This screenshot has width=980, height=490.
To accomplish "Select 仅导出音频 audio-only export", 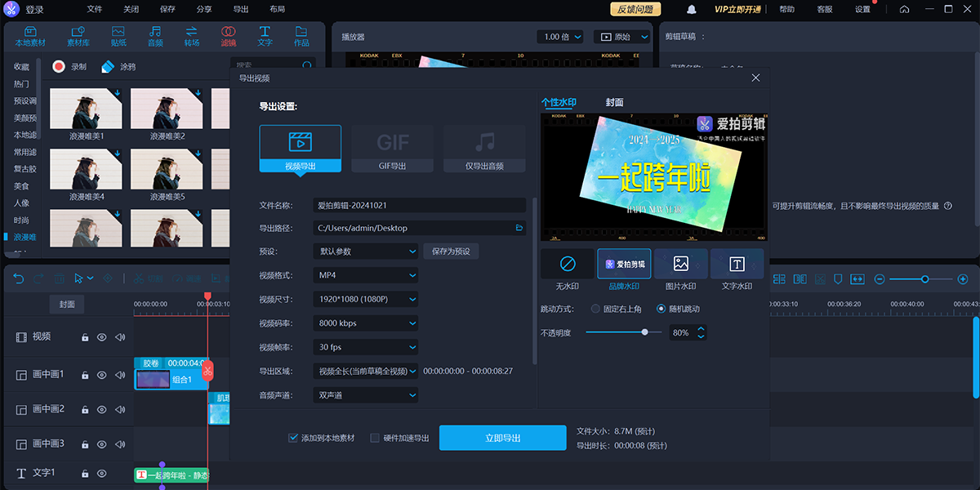I will [x=484, y=148].
